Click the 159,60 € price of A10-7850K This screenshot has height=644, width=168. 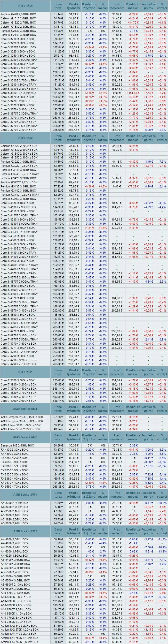point(58,622)
